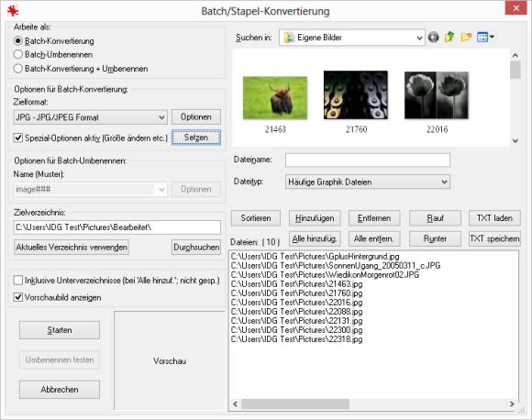Image resolution: width=532 pixels, height=420 pixels.
Task: Open the Zielformat JPG dropdown
Action: (x=90, y=117)
